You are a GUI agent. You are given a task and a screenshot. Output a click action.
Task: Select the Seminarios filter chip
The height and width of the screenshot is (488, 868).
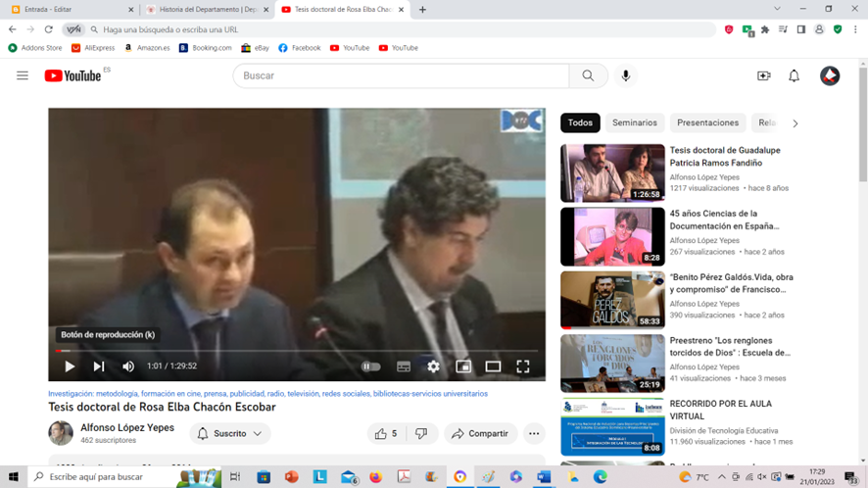[635, 122]
